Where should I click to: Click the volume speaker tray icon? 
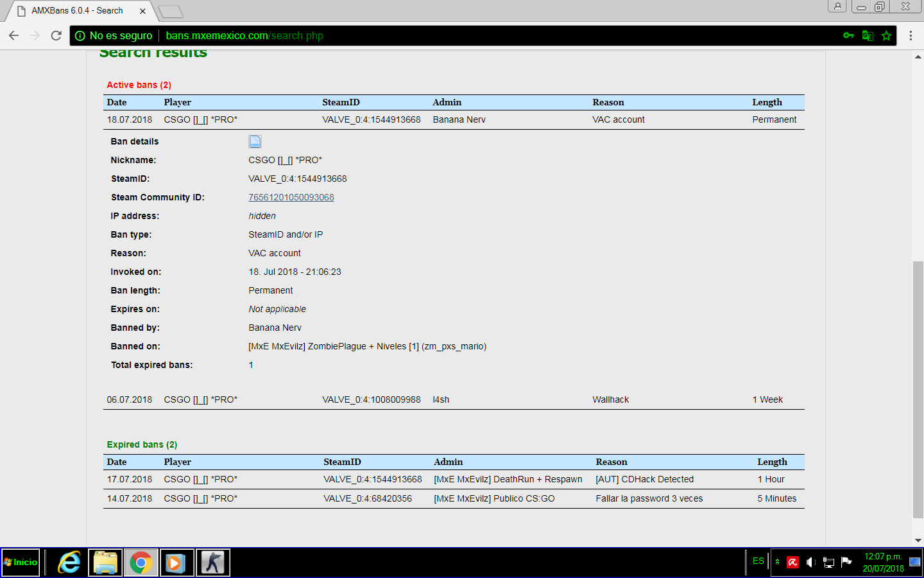810,562
